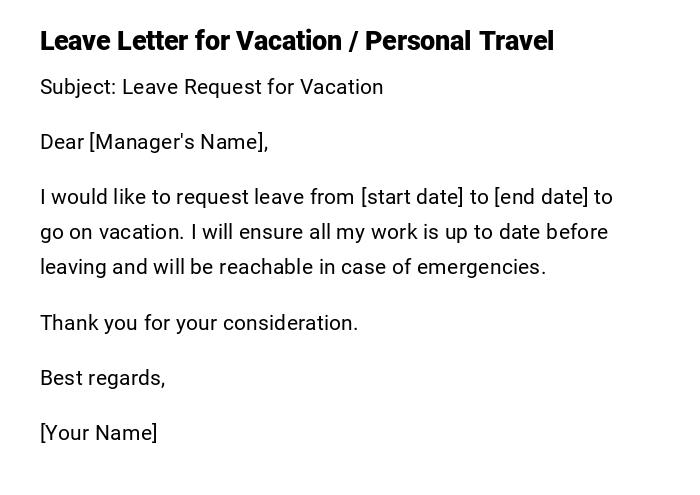The height and width of the screenshot is (495, 700).
Task: Click the 'Thank you for your consideration' line
Action: point(198,323)
